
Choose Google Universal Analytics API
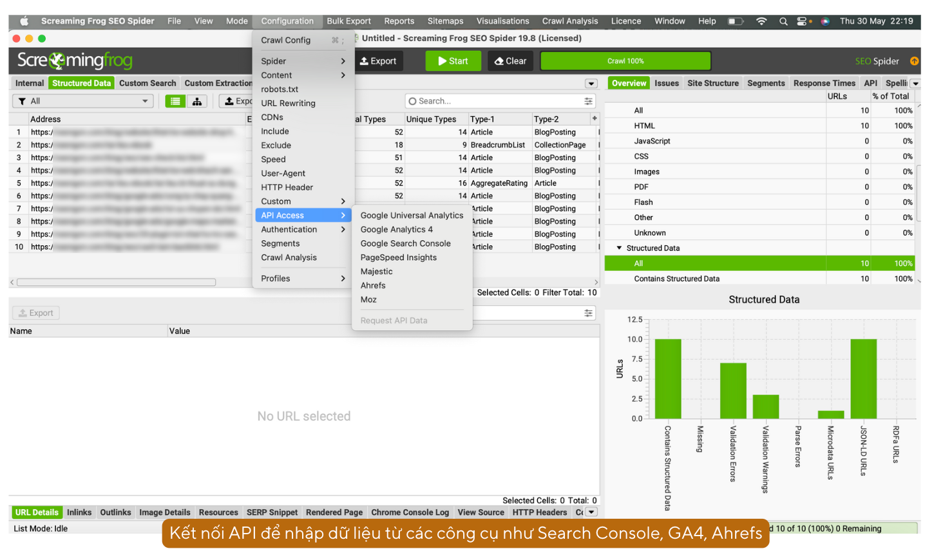(x=412, y=216)
